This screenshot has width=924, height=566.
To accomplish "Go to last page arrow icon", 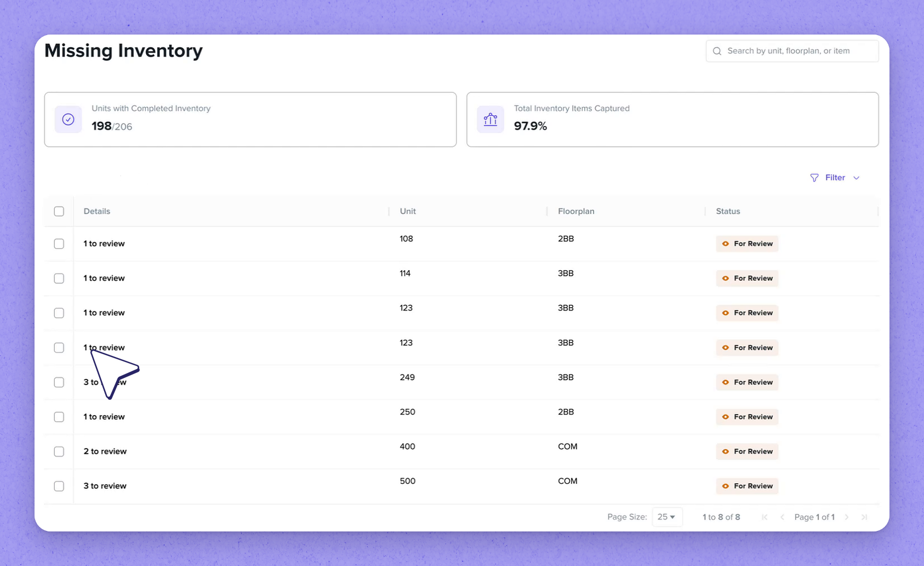I will pyautogui.click(x=864, y=517).
